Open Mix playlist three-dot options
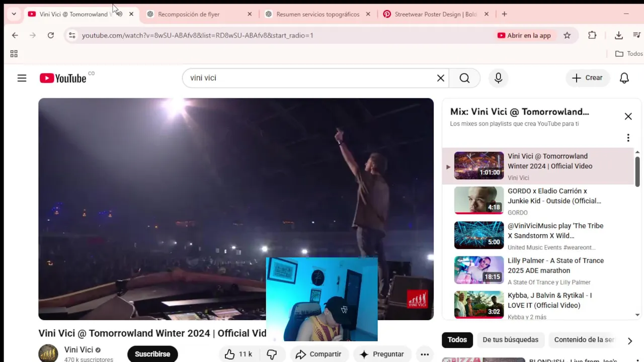The height and width of the screenshot is (362, 644). pyautogui.click(x=628, y=138)
